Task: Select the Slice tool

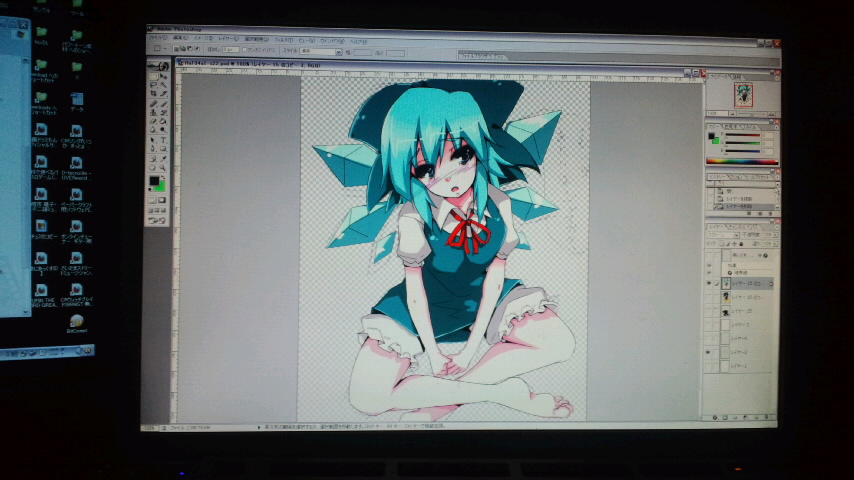Action: (x=164, y=93)
